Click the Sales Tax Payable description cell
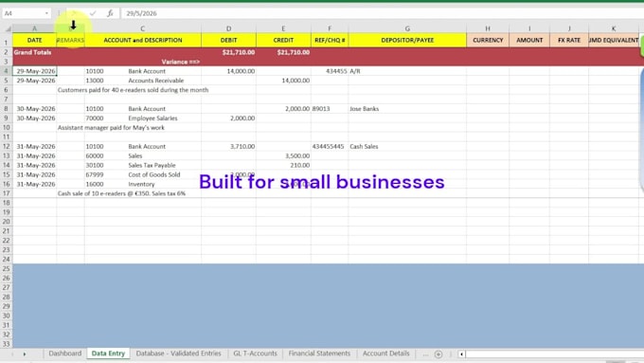This screenshot has height=363, width=644. pos(152,165)
